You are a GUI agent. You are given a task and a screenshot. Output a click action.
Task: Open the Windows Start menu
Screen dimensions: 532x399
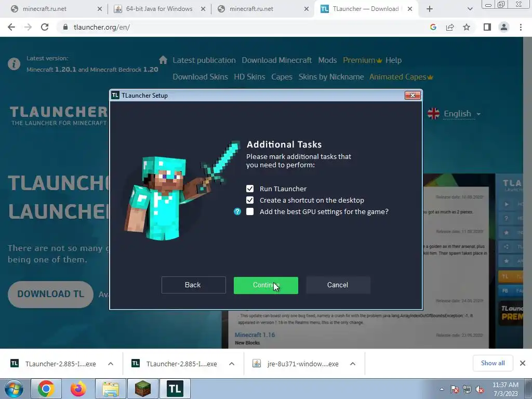point(14,389)
